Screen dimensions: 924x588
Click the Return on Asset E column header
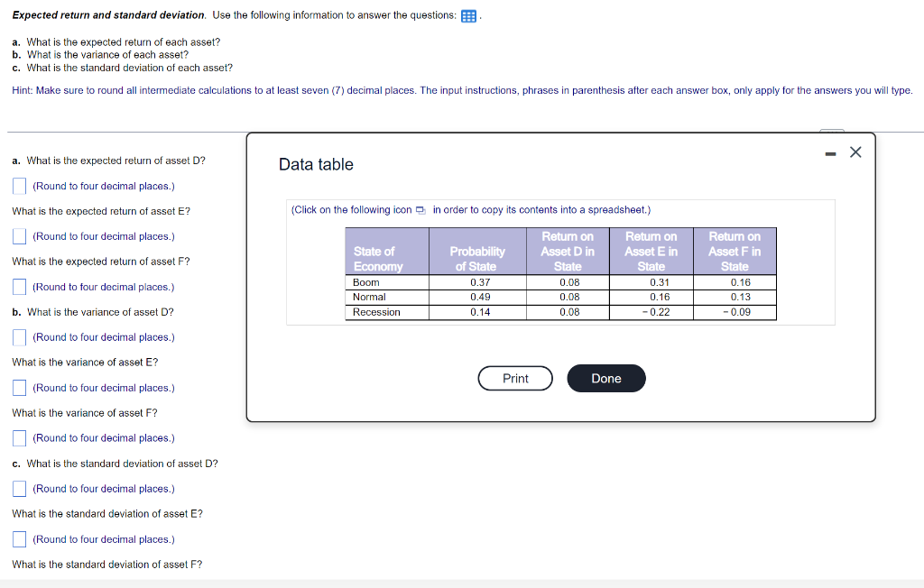pyautogui.click(x=651, y=251)
